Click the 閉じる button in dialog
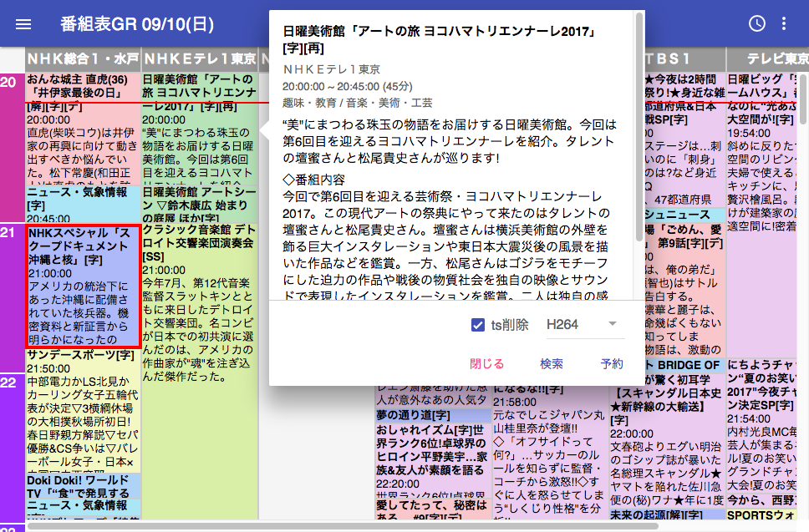Image resolution: width=809 pixels, height=532 pixels. pos(486,364)
